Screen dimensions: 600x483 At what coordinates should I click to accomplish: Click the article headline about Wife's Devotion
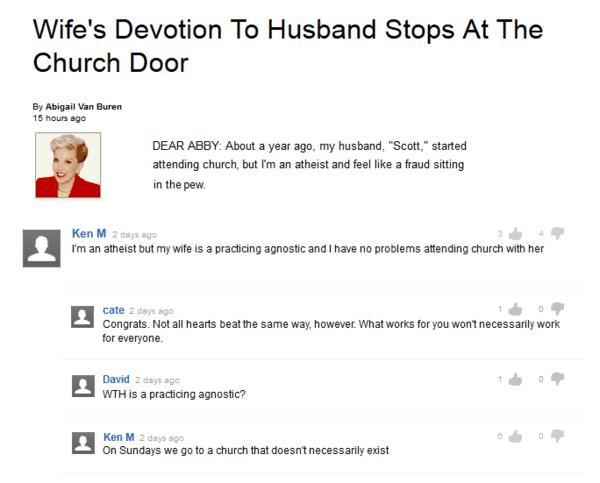288,45
